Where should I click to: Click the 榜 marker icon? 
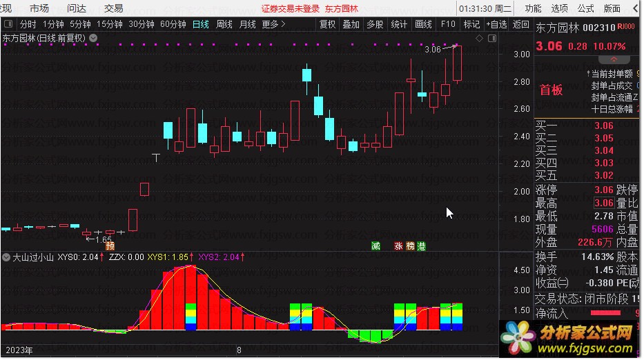click(410, 246)
